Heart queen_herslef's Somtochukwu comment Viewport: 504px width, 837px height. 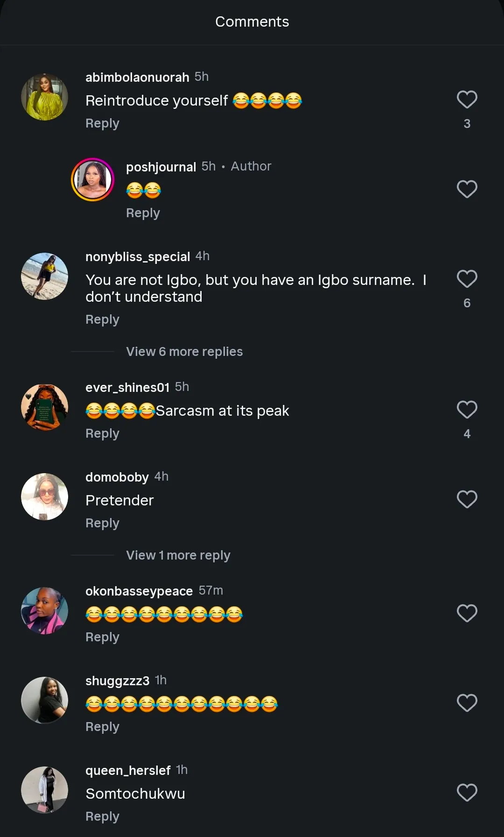point(467,793)
